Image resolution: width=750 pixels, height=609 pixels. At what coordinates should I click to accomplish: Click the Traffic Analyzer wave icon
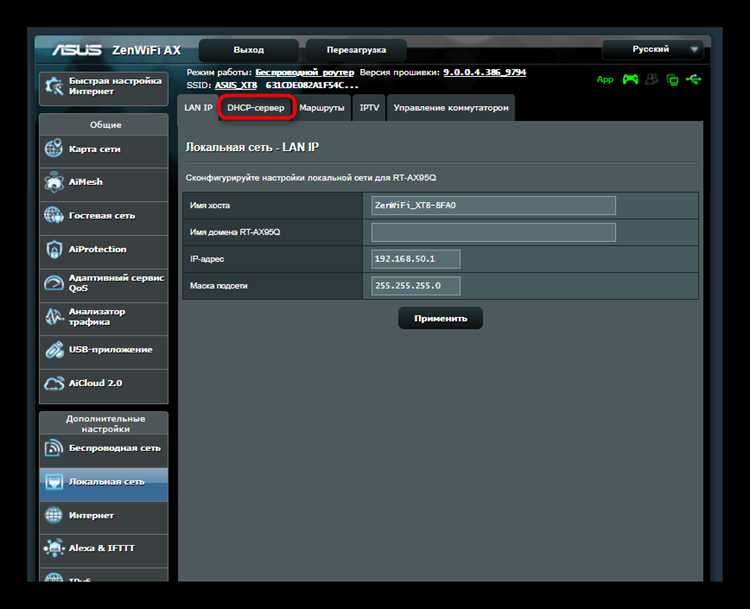pyautogui.click(x=54, y=316)
